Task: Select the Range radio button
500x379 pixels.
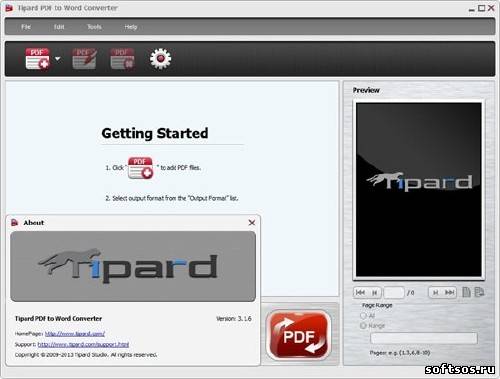Action: pos(363,326)
